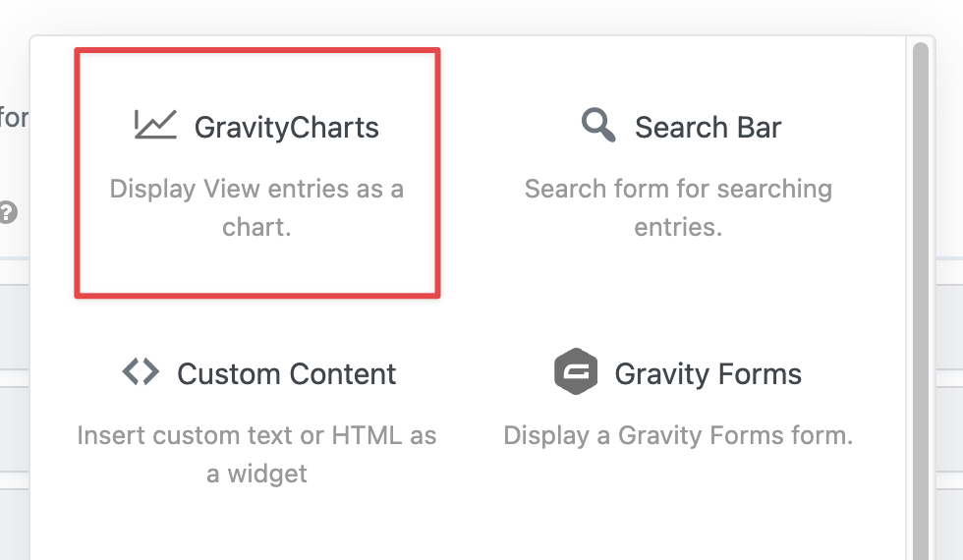This screenshot has width=963, height=560.
Task: Click "Display View entries as a chart" description
Action: click(x=256, y=207)
